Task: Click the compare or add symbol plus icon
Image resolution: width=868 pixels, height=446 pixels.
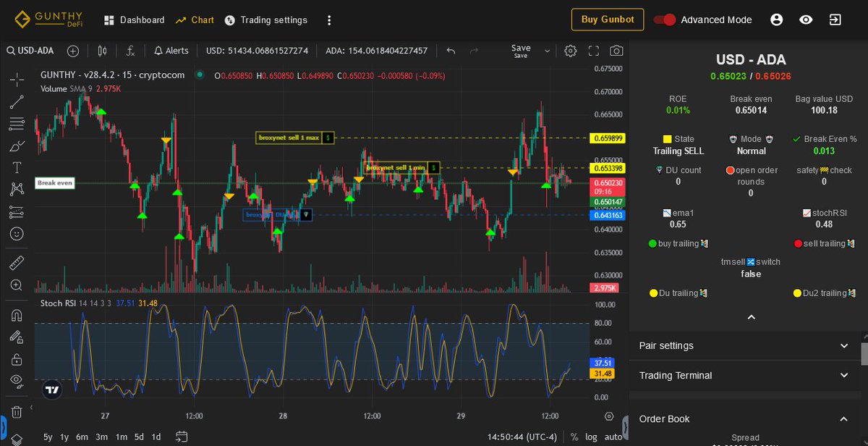Action: (73, 51)
